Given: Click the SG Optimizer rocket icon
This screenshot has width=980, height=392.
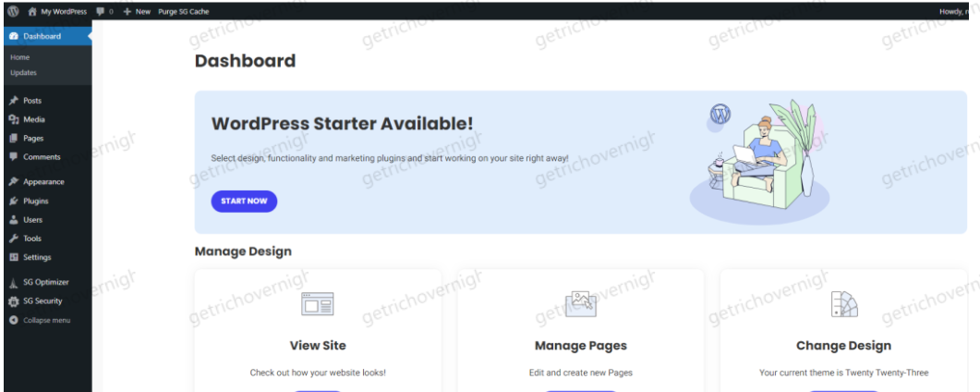Looking at the screenshot, I should [14, 283].
